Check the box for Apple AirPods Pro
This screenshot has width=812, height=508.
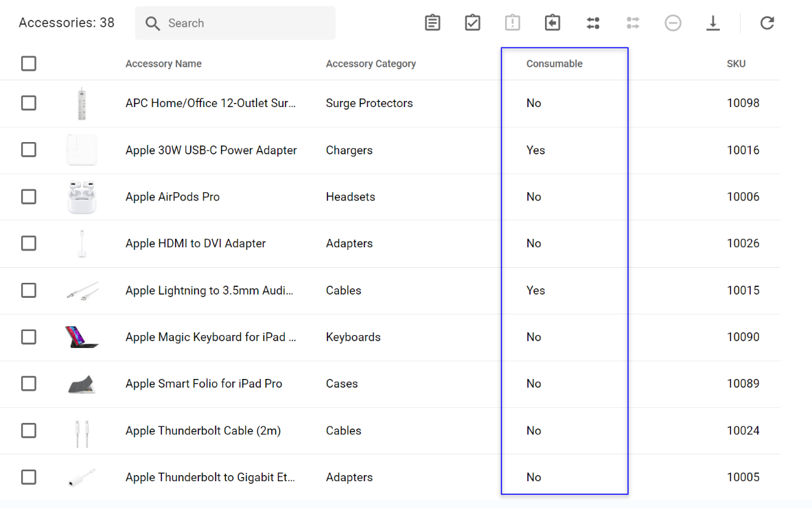[28, 197]
